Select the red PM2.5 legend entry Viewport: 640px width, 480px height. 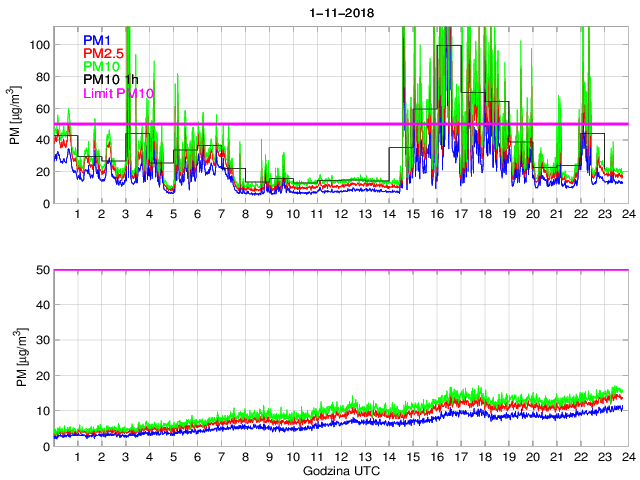click(x=105, y=53)
